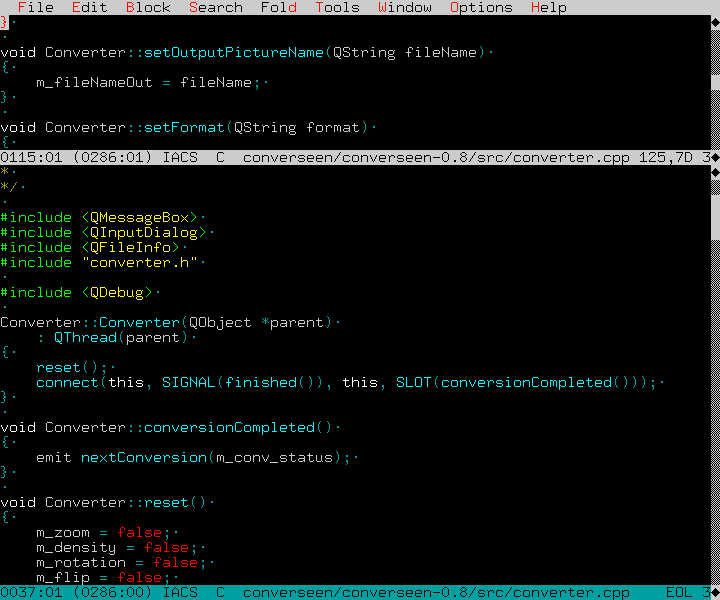The width and height of the screenshot is (720, 600).
Task: Click cursor position 0115:01 in upper status line
Action: click(x=31, y=157)
